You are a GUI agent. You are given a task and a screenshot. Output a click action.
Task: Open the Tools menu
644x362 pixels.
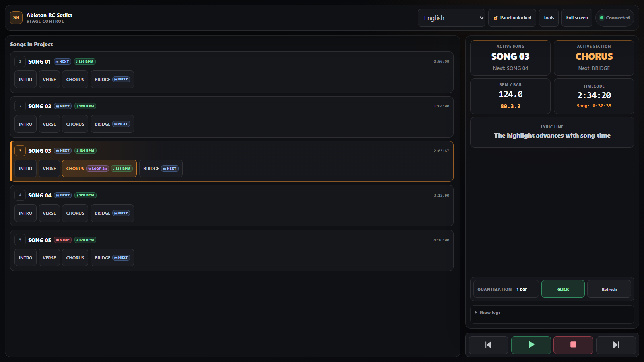coord(549,18)
